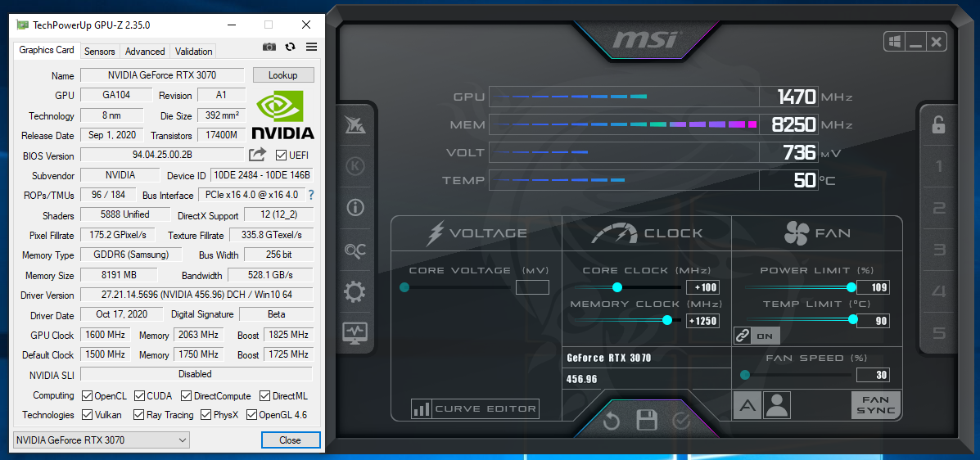This screenshot has width=980, height=460.
Task: Switch to the Advanced tab
Action: tap(145, 52)
